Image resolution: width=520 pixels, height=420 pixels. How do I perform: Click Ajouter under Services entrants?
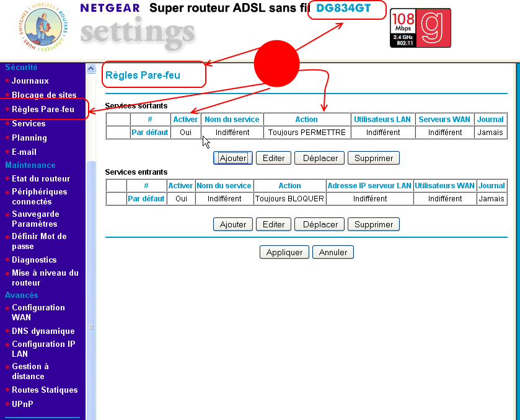click(233, 224)
